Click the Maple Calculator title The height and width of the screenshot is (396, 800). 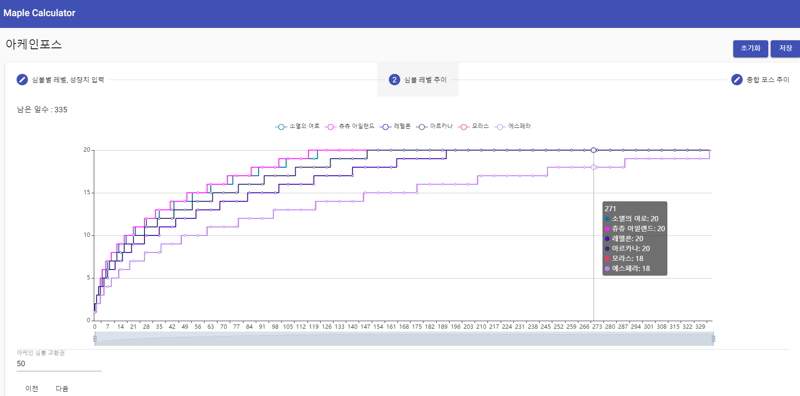(x=39, y=13)
